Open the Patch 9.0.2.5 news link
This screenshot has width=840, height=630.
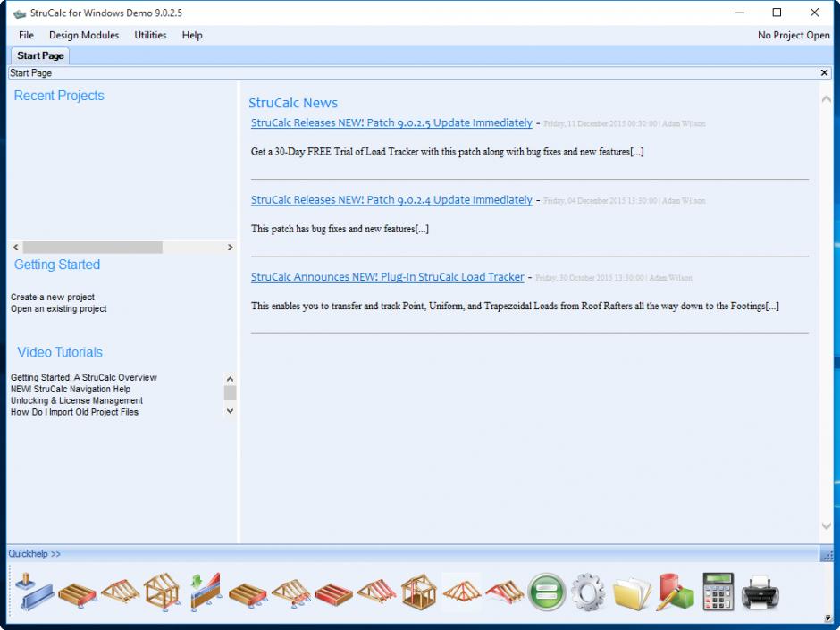coord(391,122)
